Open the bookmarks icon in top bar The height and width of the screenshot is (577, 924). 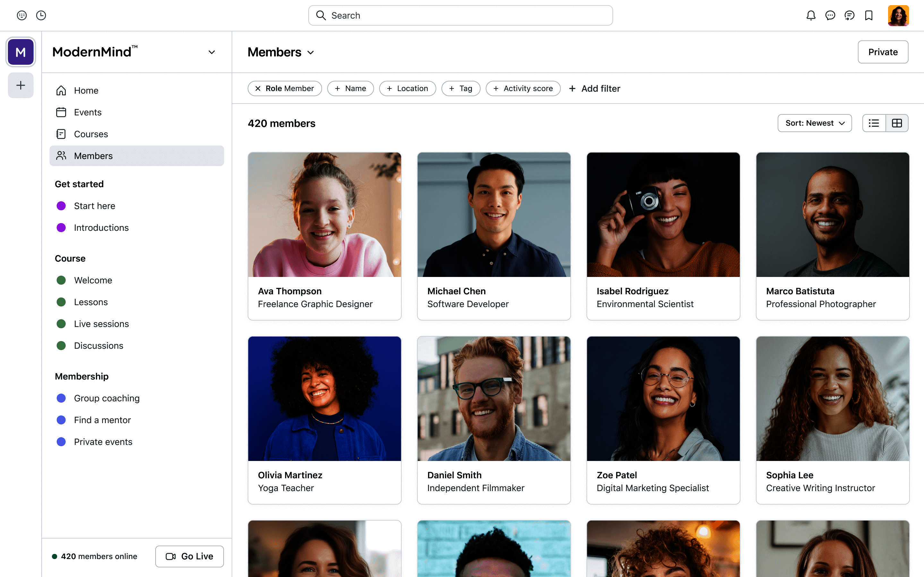(x=868, y=15)
